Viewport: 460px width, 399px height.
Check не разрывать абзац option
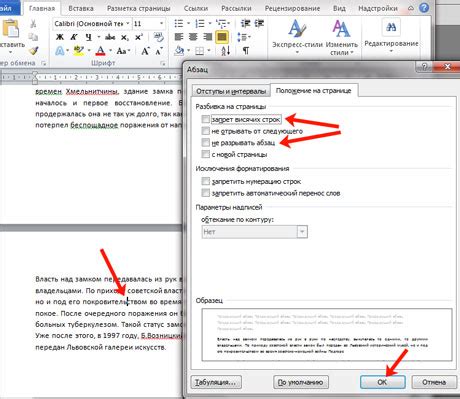point(206,143)
